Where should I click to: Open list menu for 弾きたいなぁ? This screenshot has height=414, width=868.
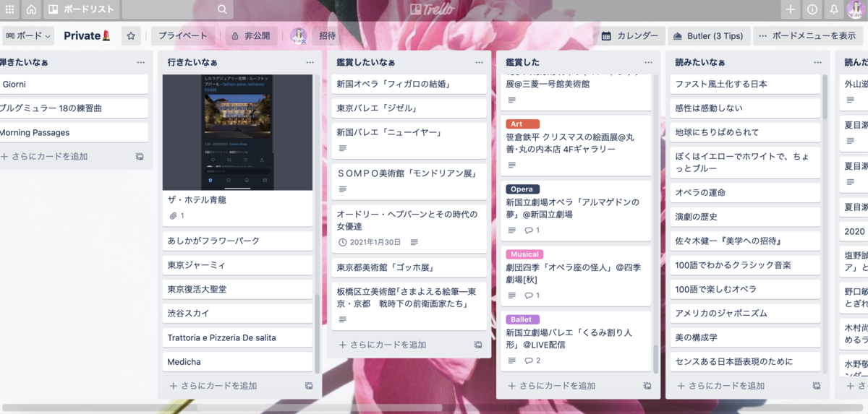[140, 62]
